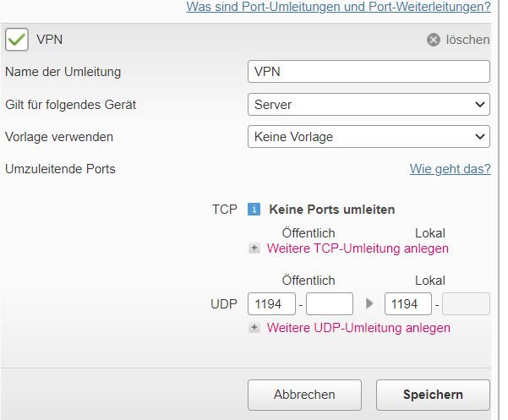The image size is (508, 420).
Task: Click the public UDP start port field 1194
Action: pyautogui.click(x=271, y=304)
